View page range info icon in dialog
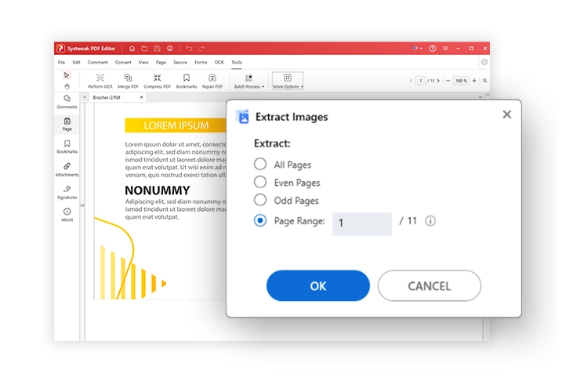This screenshot has height=392, width=580. (x=430, y=221)
